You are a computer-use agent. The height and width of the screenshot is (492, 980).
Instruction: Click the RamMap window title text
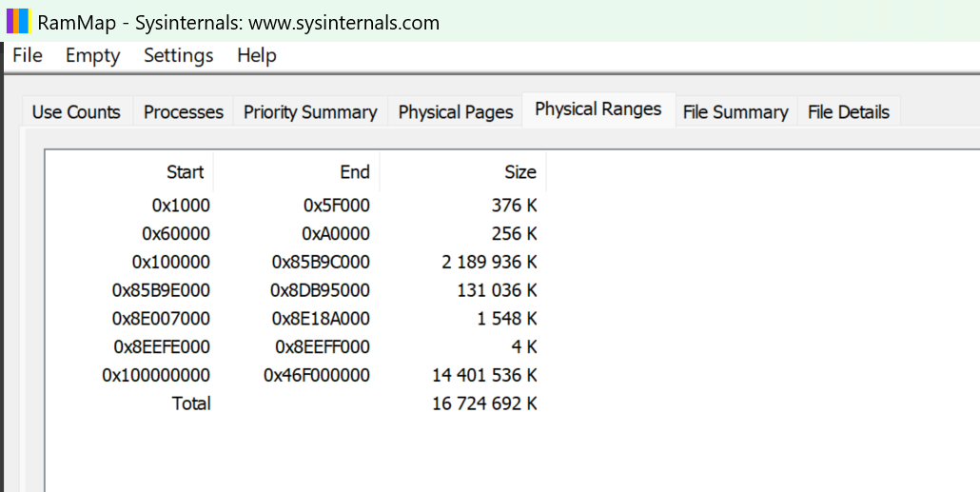(238, 23)
